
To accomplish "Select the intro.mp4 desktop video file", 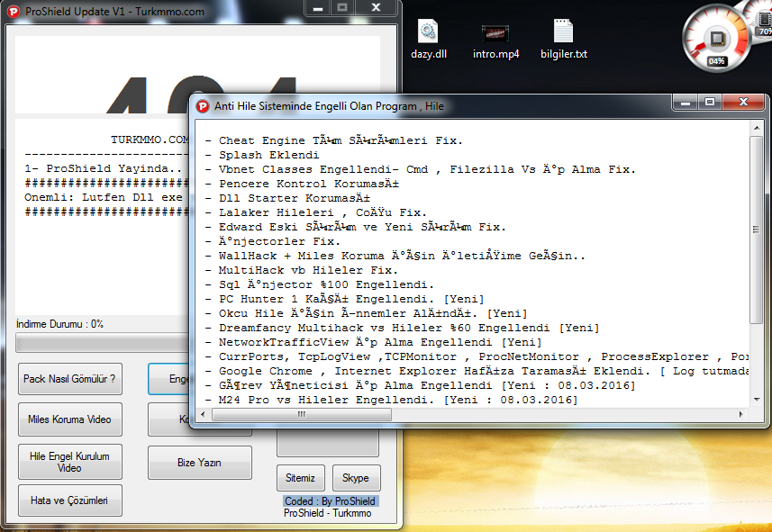I will tap(495, 40).
